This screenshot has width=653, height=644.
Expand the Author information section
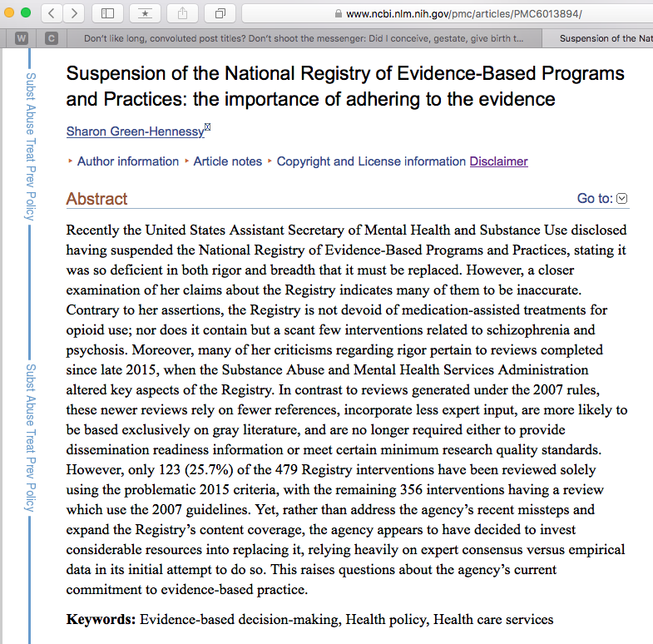coord(127,161)
